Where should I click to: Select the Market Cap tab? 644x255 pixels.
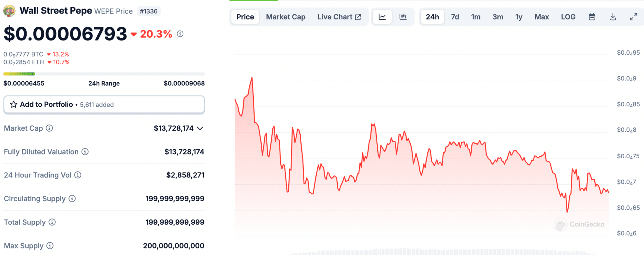286,17
